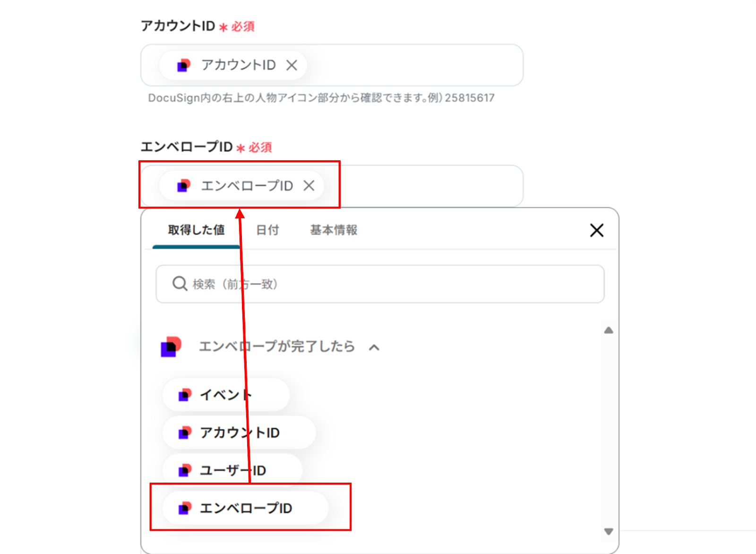Switch to the 日付 tab

click(x=267, y=230)
